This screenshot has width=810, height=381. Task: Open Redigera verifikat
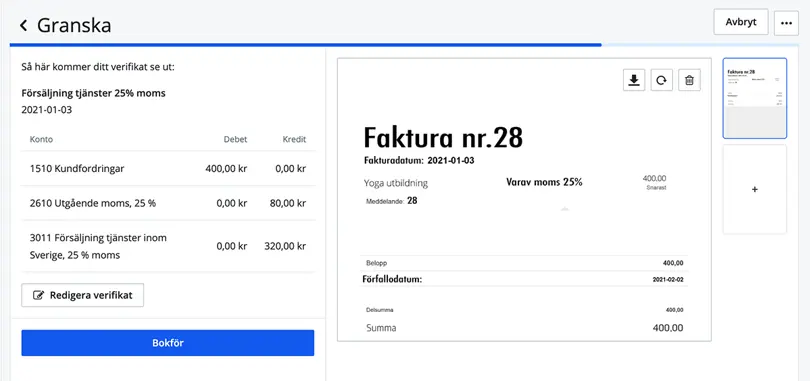pos(83,295)
